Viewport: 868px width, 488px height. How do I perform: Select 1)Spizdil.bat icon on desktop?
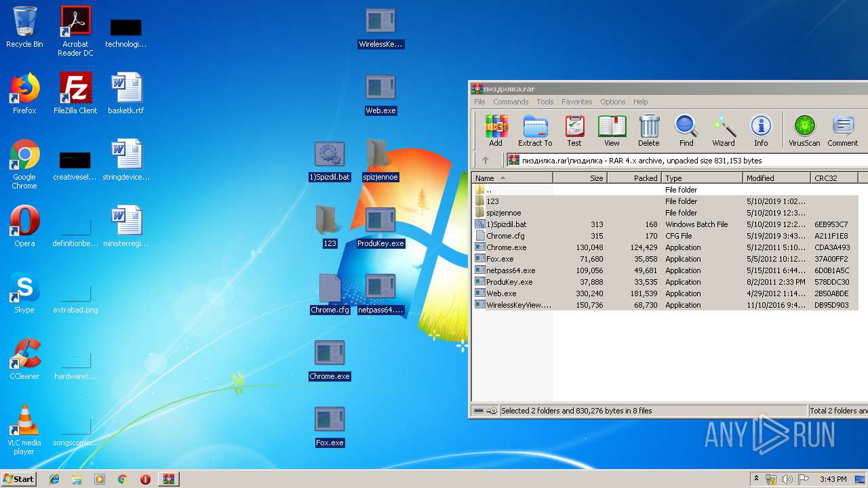pyautogui.click(x=330, y=161)
